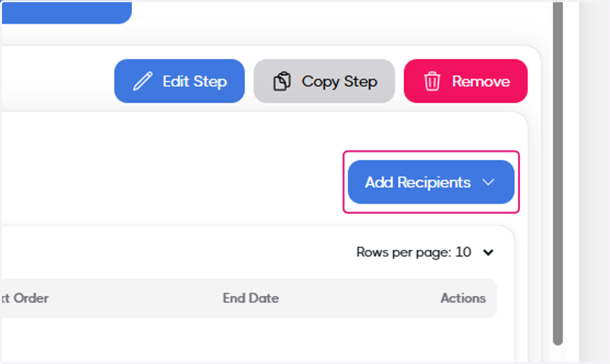Click the red Remove button label
This screenshot has height=364, width=610.
tap(481, 81)
